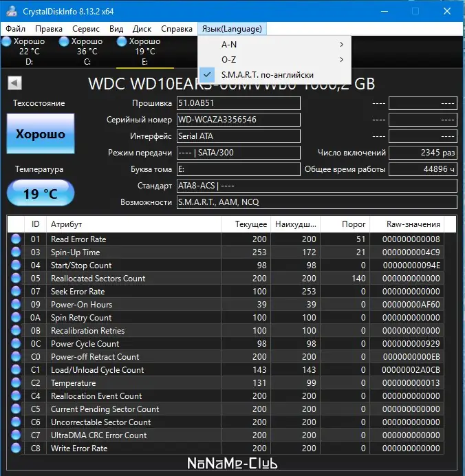This screenshot has height=476, width=465.
Task: Click the 19 °C temperature button
Action: (41, 193)
